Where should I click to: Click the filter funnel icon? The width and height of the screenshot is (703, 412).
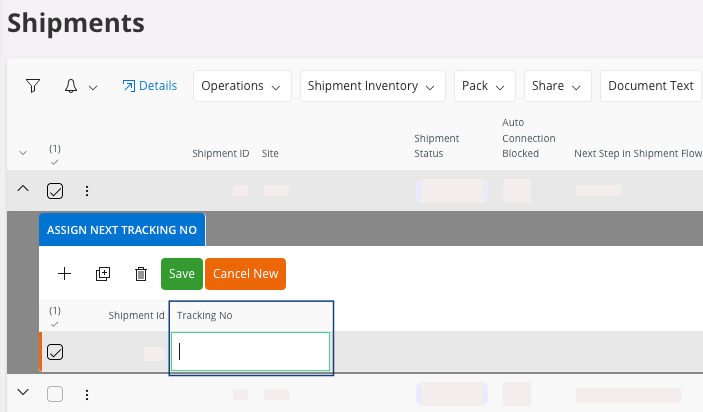pyautogui.click(x=32, y=86)
